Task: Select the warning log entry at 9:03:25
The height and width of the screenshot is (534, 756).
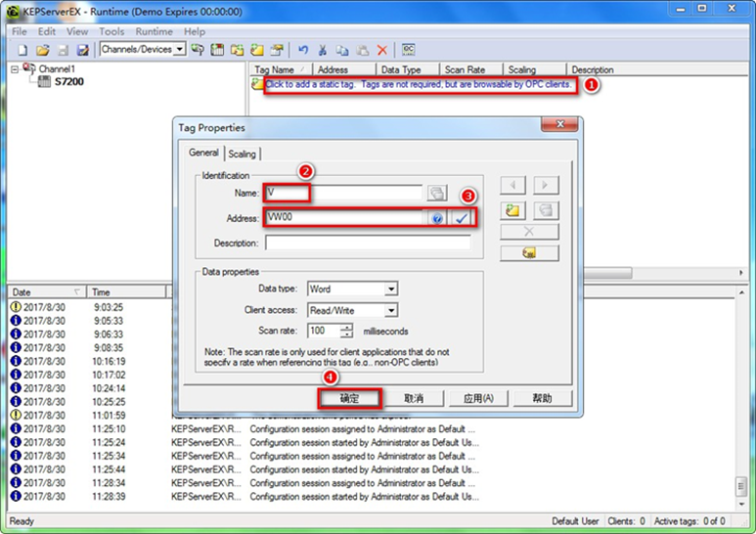Action: [x=91, y=307]
